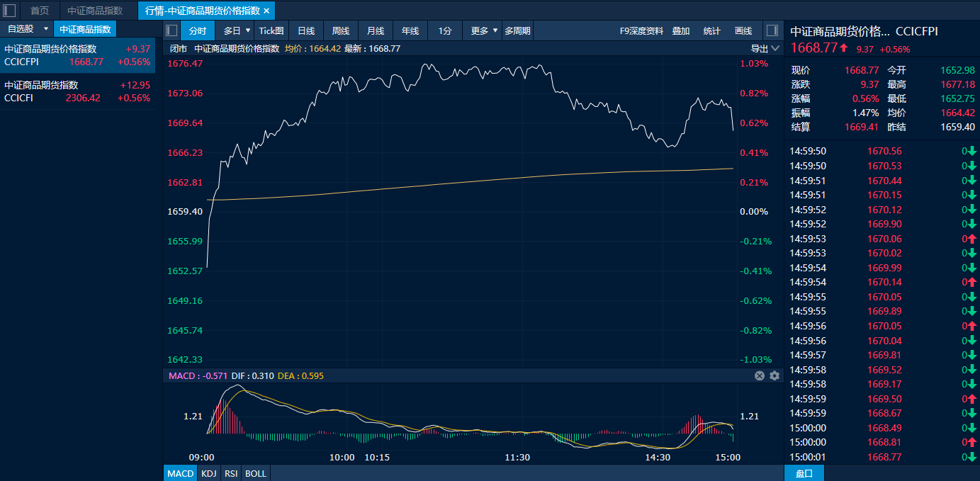980x481 pixels.
Task: Click the 叠加 overlay button
Action: pyautogui.click(x=681, y=30)
